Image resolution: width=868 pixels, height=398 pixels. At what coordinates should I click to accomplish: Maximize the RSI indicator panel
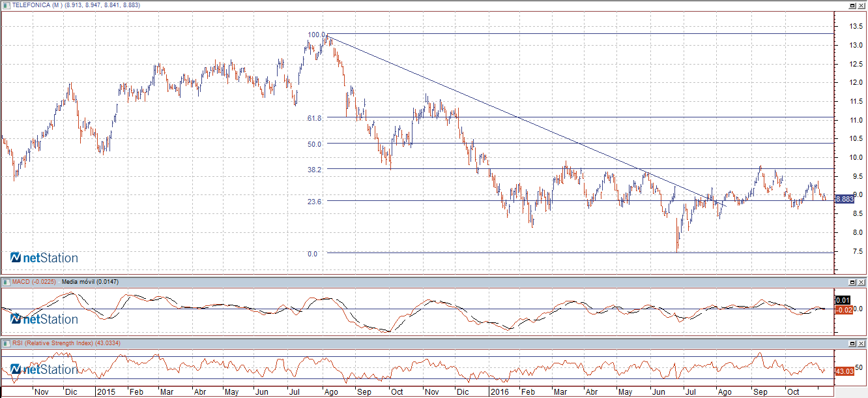click(852, 343)
